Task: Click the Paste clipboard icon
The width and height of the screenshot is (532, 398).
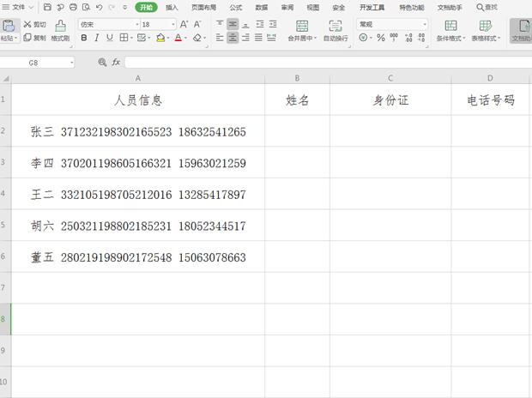Action: (9, 26)
